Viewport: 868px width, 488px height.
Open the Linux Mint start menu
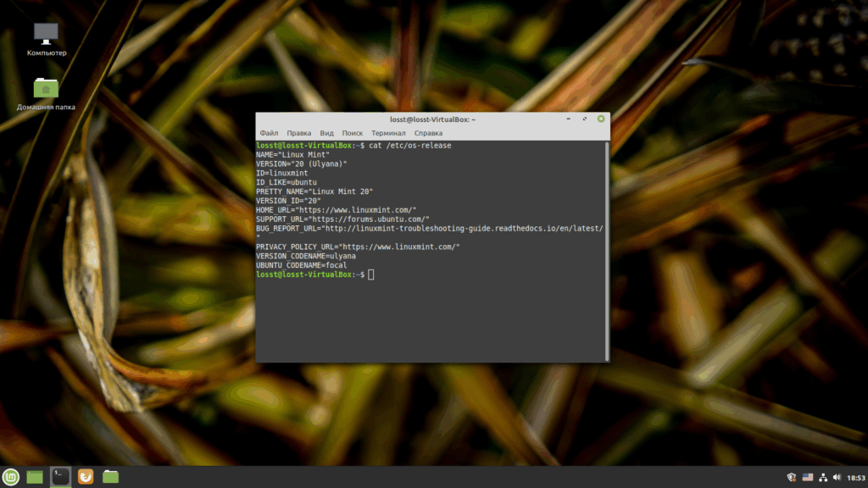coord(10,476)
